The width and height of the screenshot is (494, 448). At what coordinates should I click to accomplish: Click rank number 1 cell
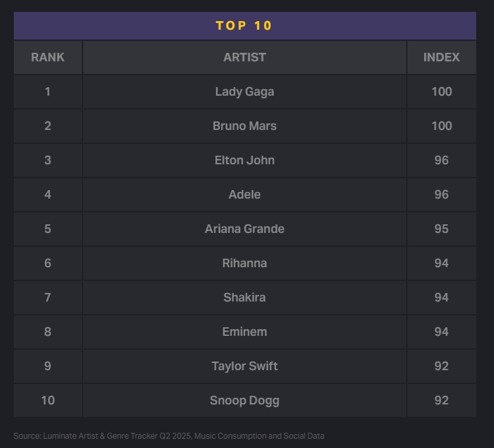coord(48,92)
